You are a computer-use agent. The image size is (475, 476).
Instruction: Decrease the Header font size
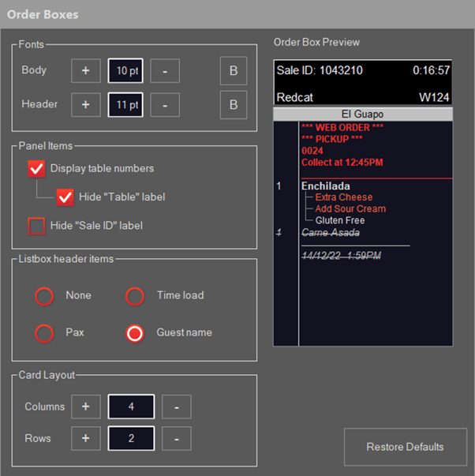[x=165, y=105]
